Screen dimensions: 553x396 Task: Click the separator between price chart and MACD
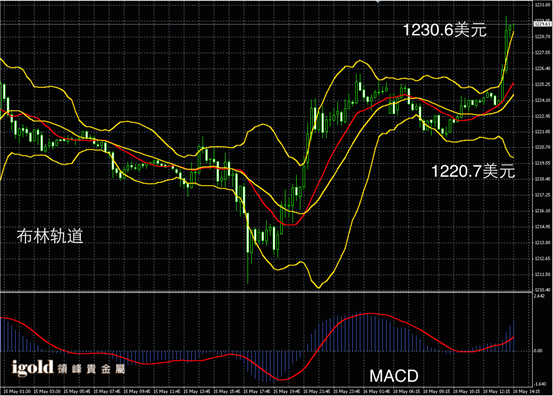pos(266,292)
